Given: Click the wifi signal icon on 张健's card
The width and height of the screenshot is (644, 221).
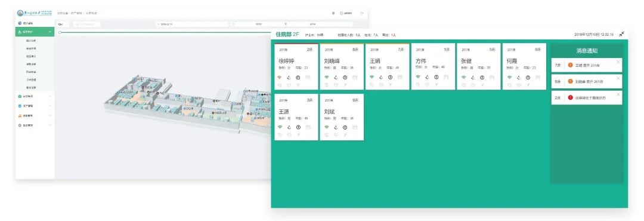Looking at the screenshot, I should 464,77.
